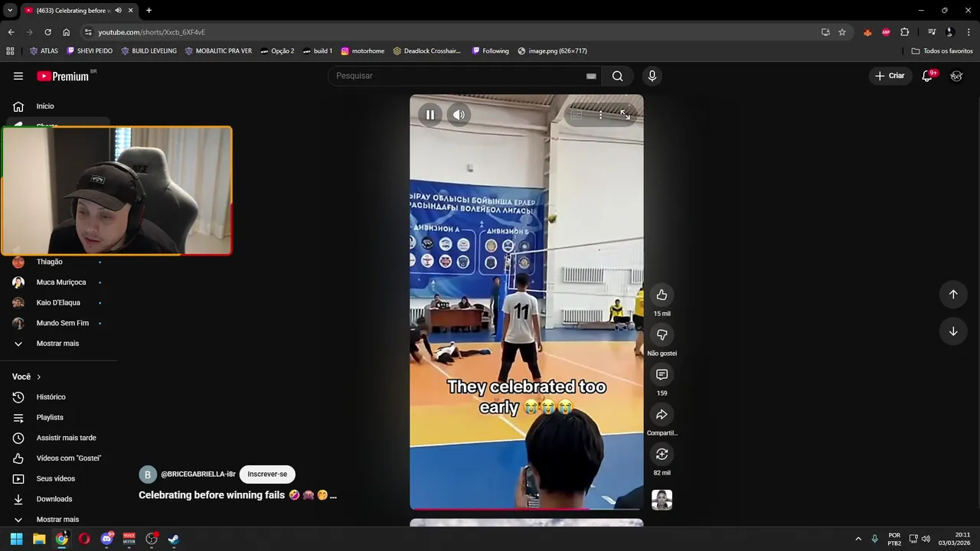Open the Chrome tab search dropdown
Screen dimensions: 980x551
click(x=10, y=11)
